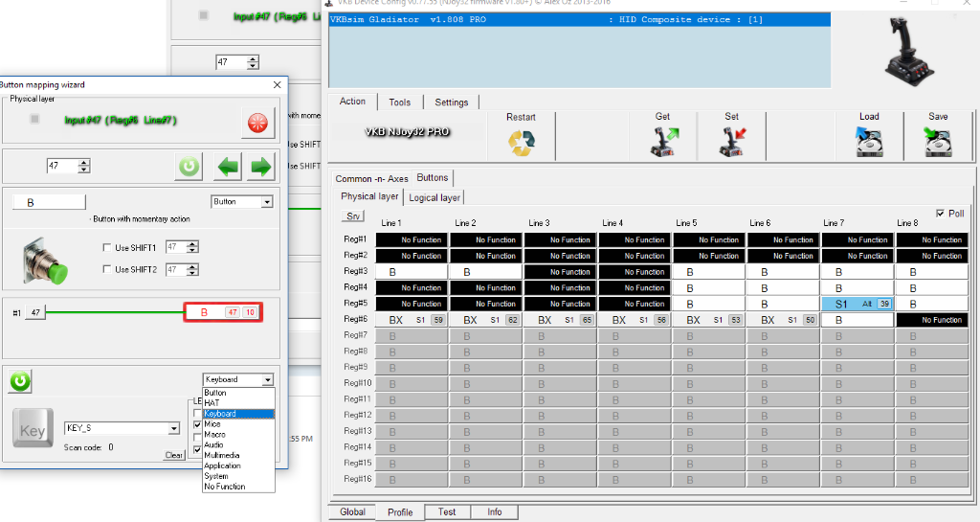Open the Keyboard function type dropdown
The image size is (980, 522).
pos(268,379)
